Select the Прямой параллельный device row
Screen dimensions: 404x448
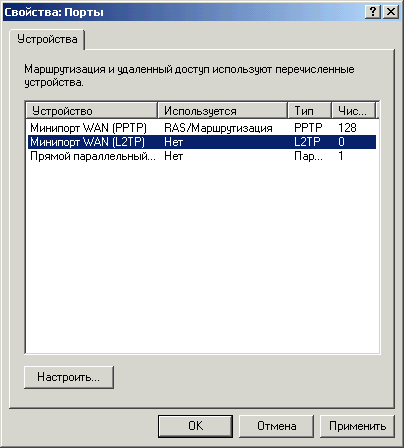click(202, 156)
